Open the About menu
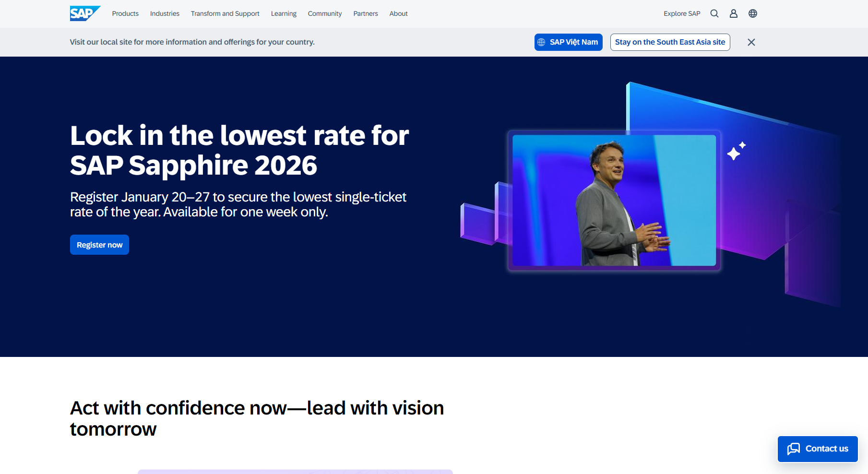Viewport: 868px width, 474px height. 398,13
